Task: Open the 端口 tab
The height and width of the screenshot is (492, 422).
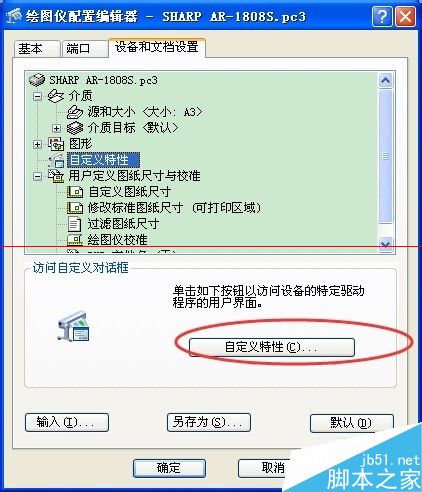Action: 84,49
